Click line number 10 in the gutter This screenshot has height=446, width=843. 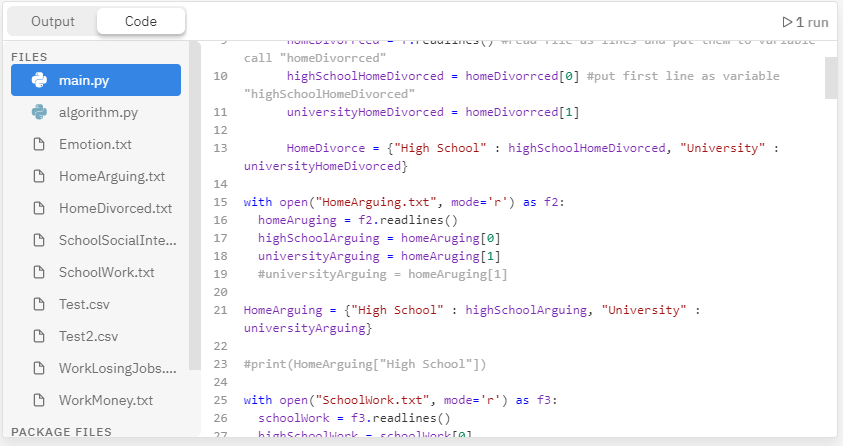[x=220, y=76]
